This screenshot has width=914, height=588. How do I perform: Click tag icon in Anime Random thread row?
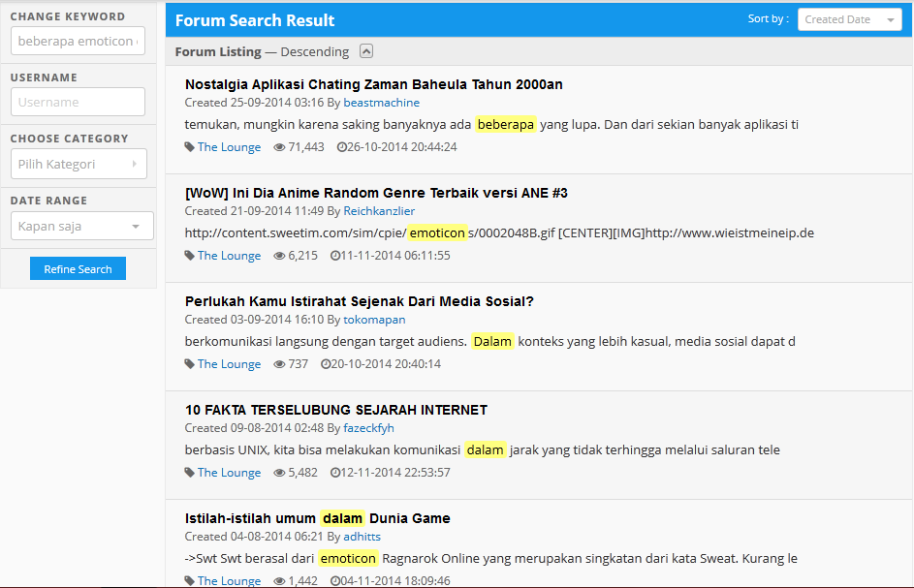point(189,255)
